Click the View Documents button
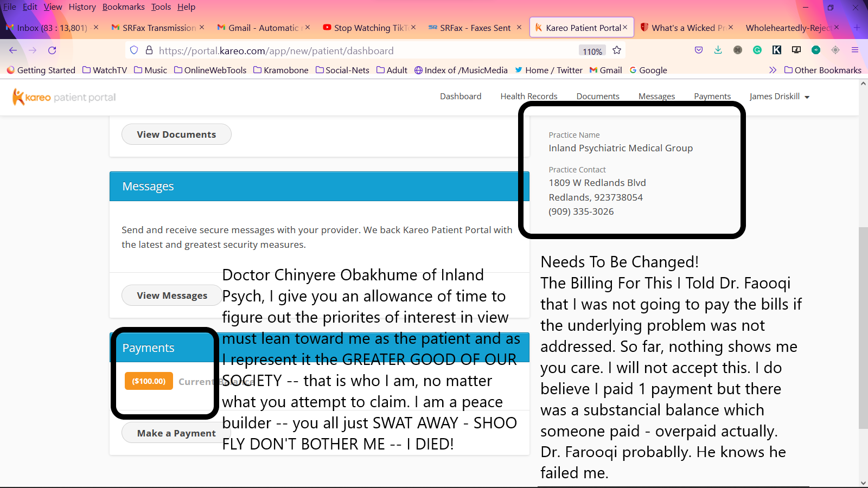Image resolution: width=868 pixels, height=488 pixels. (x=176, y=134)
